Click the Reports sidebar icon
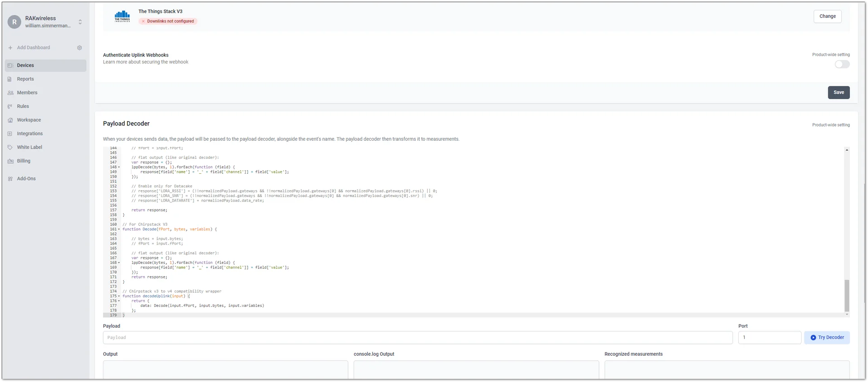This screenshot has width=868, height=382. tap(10, 79)
